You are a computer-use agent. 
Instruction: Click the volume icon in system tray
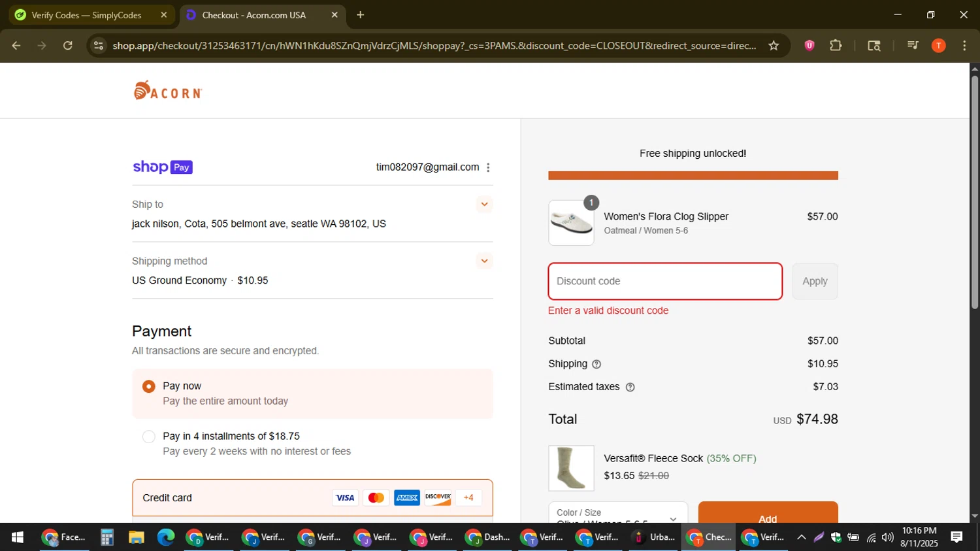pos(887,537)
